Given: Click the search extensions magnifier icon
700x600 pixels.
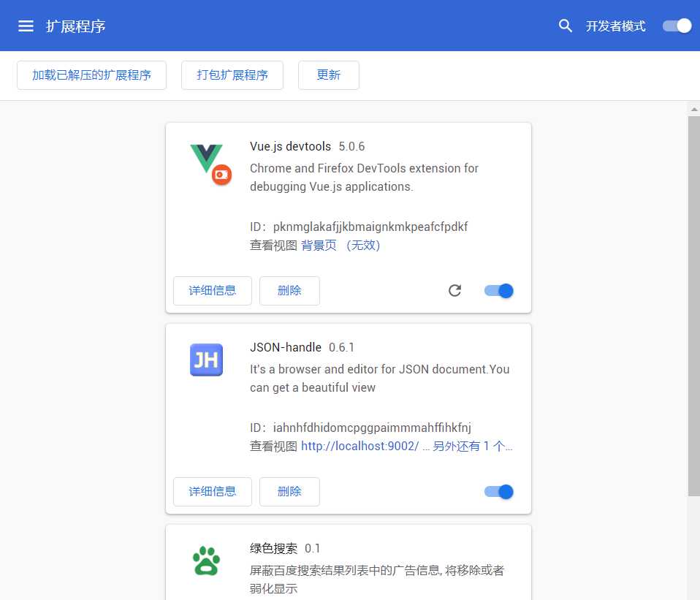Looking at the screenshot, I should (565, 26).
